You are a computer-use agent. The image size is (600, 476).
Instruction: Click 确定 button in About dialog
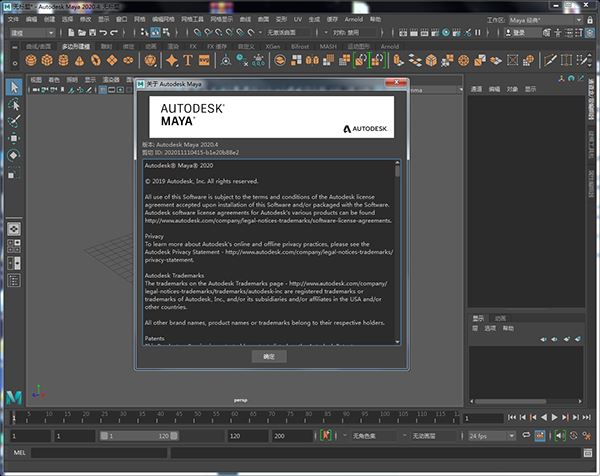267,356
